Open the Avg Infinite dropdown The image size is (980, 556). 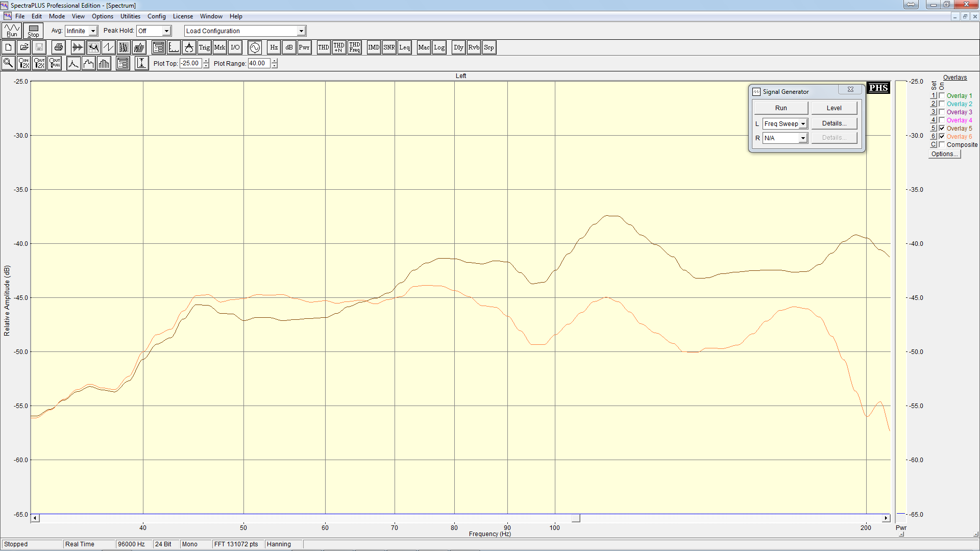[x=93, y=31]
